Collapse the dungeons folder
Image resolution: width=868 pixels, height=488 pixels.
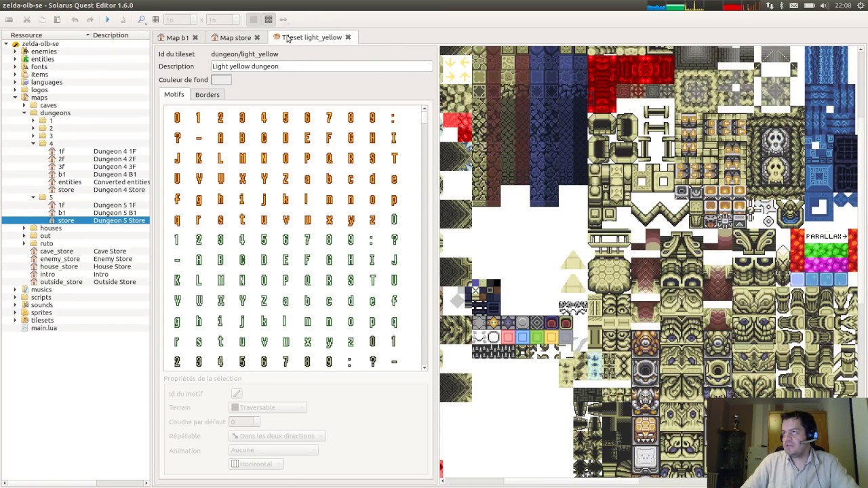point(24,113)
